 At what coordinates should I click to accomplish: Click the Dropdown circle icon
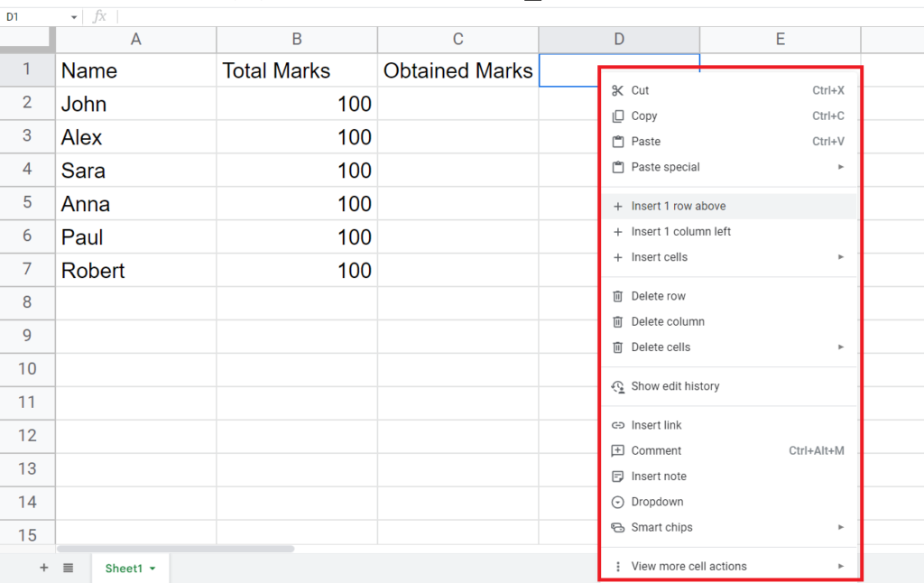[x=617, y=503]
